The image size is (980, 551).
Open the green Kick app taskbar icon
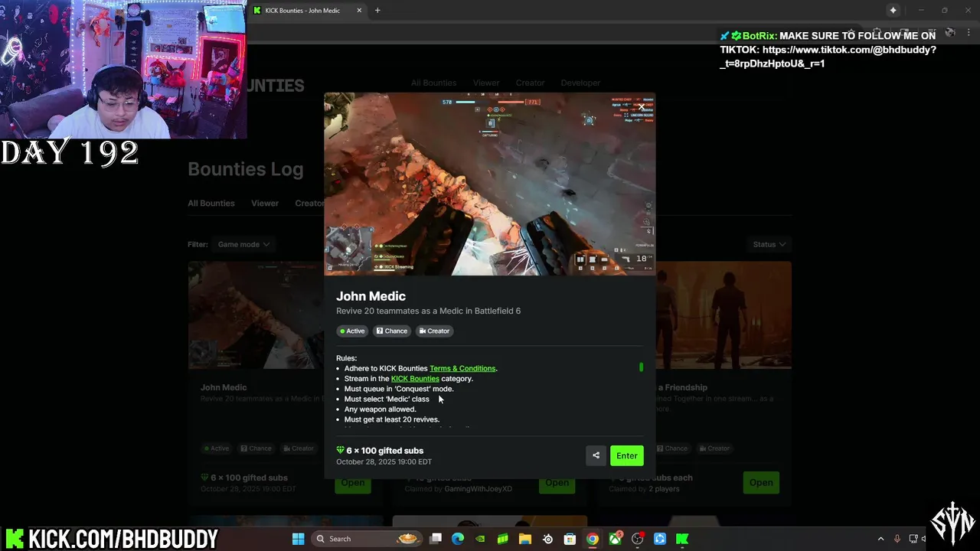[x=681, y=539]
